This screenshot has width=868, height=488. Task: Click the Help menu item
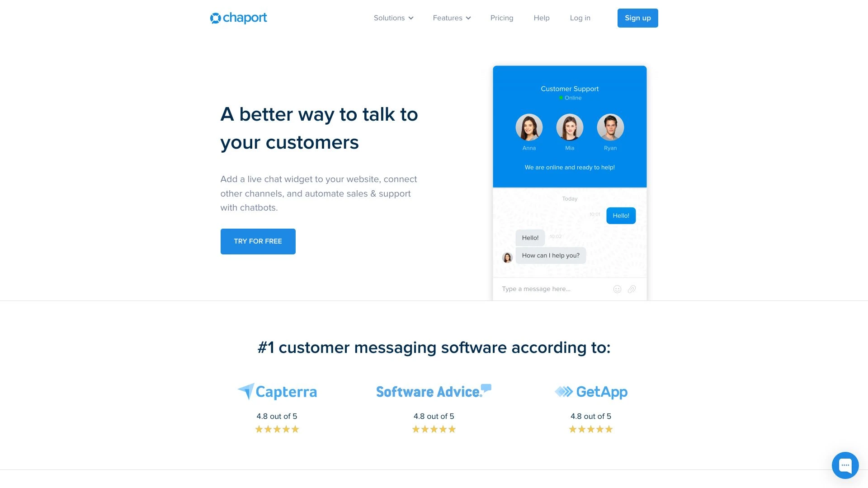pyautogui.click(x=541, y=18)
